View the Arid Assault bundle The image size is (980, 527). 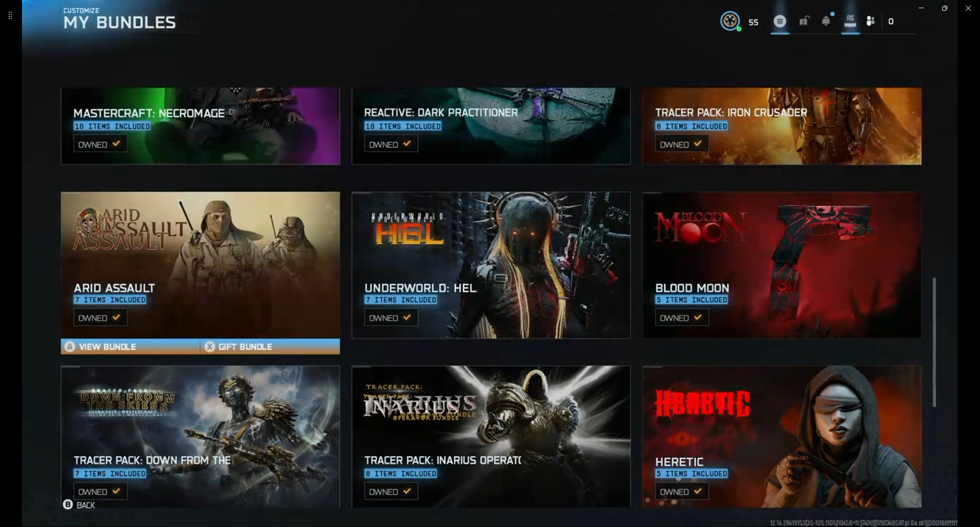(130, 347)
